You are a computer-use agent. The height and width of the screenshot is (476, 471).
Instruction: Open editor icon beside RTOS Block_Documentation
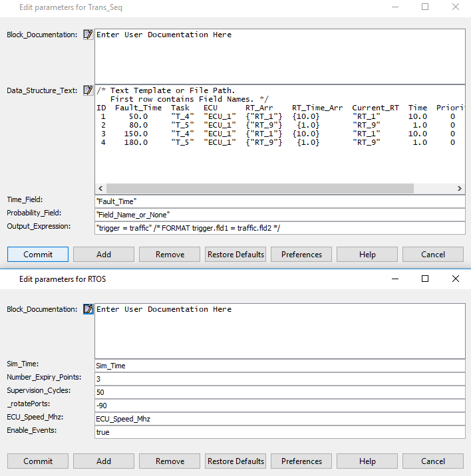click(88, 309)
